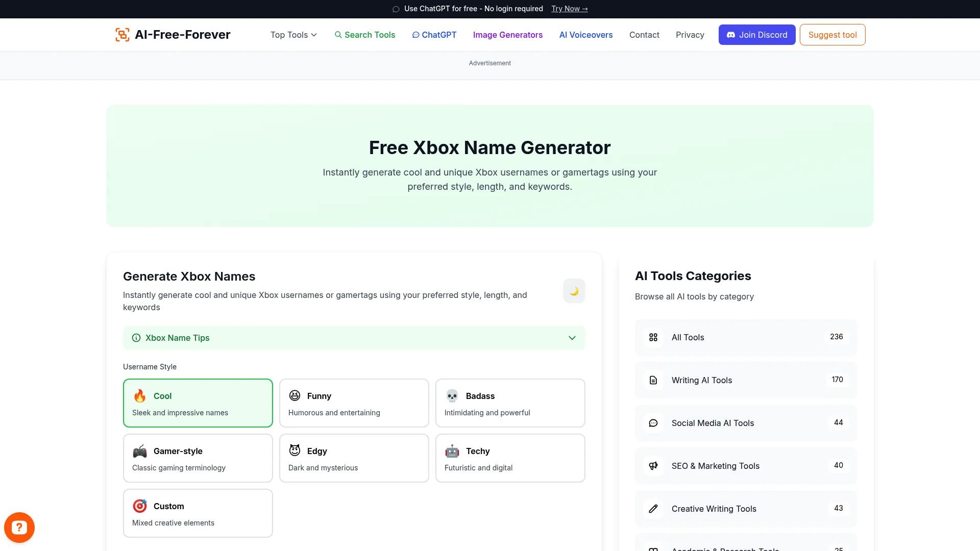The image size is (980, 551).
Task: Click the AI-Free-Forever logo icon
Action: click(122, 34)
